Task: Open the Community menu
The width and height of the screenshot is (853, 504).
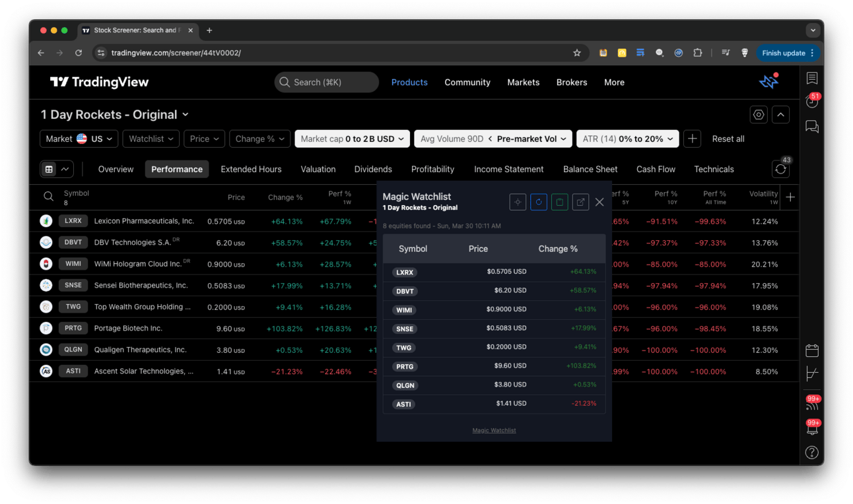Action: [x=467, y=82]
